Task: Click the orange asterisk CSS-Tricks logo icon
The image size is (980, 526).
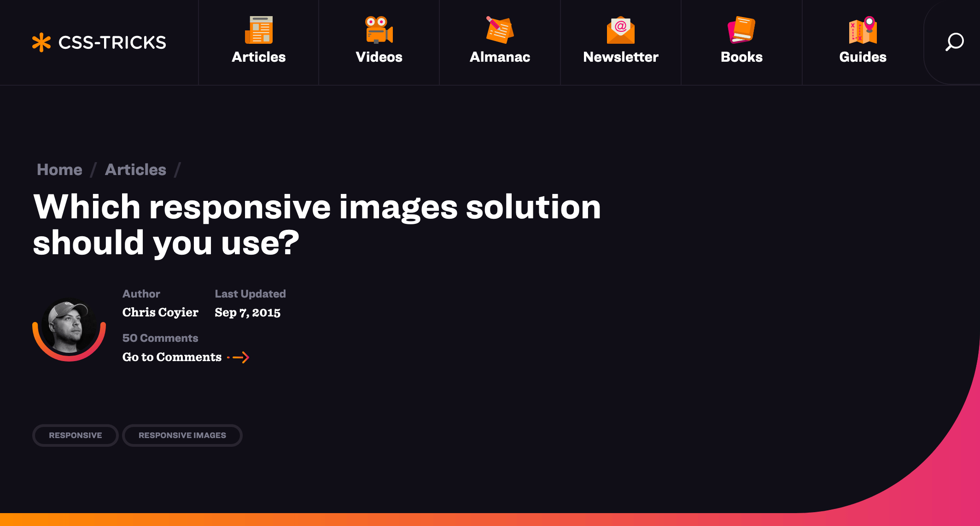Action: pyautogui.click(x=41, y=42)
